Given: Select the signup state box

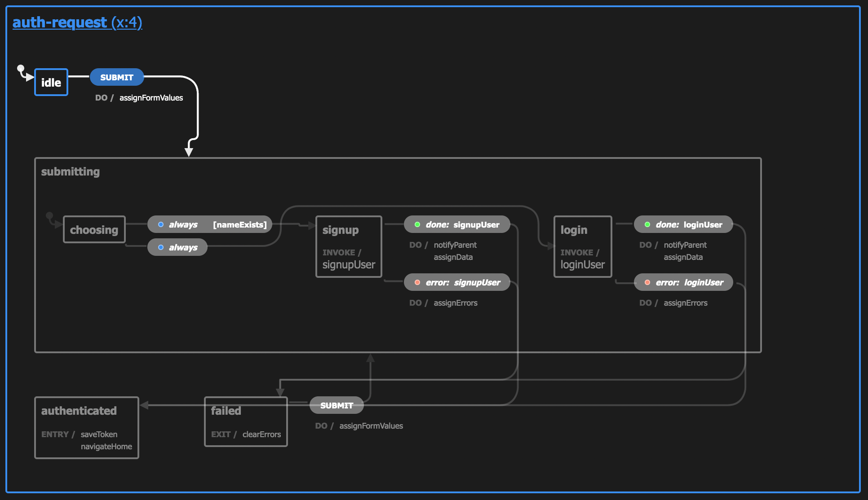Looking at the screenshot, I should coord(349,247).
